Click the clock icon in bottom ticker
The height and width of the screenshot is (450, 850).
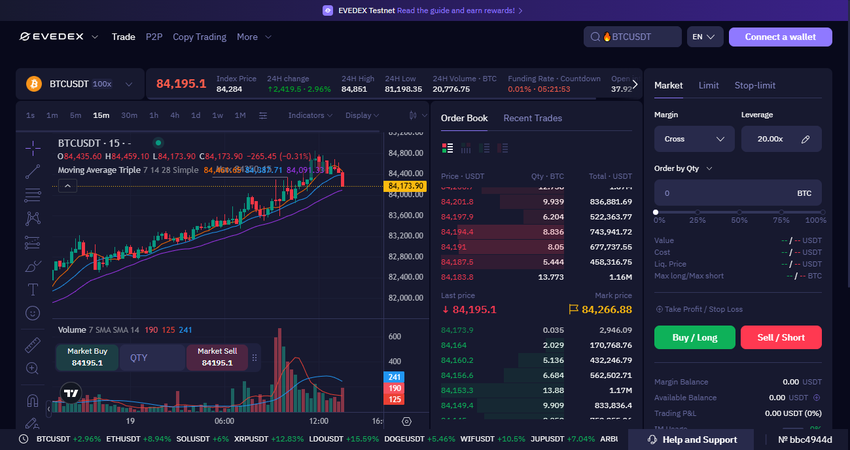pyautogui.click(x=23, y=439)
